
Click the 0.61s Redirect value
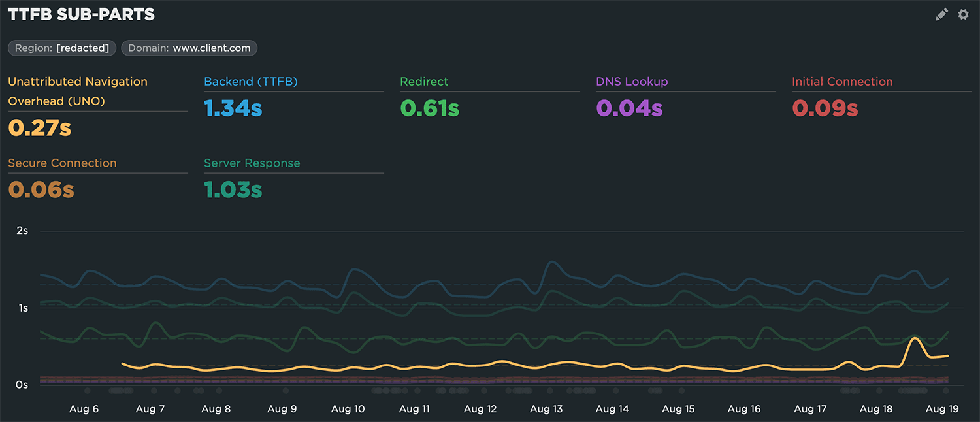click(x=430, y=108)
